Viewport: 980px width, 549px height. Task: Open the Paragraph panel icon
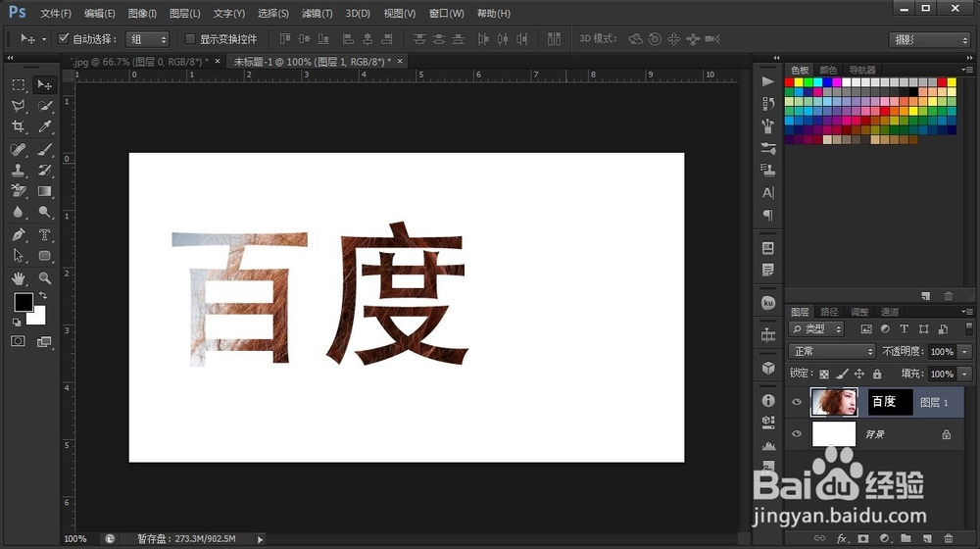click(768, 215)
